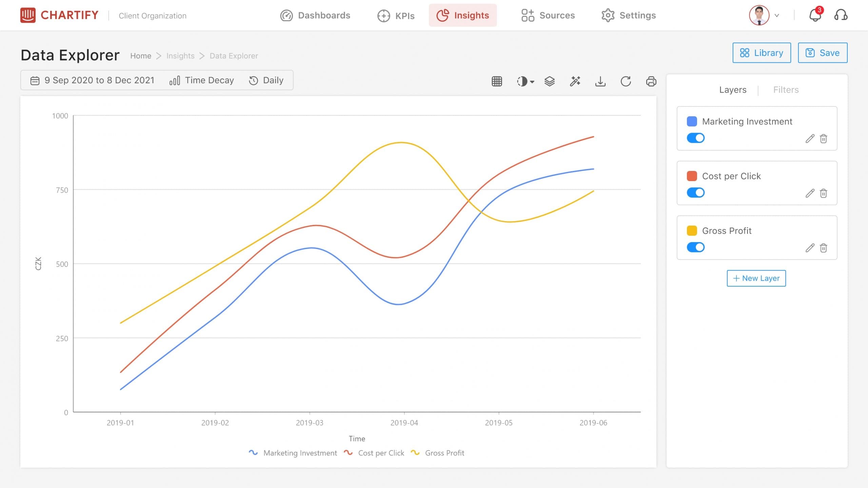Click the magic wand icon

575,81
